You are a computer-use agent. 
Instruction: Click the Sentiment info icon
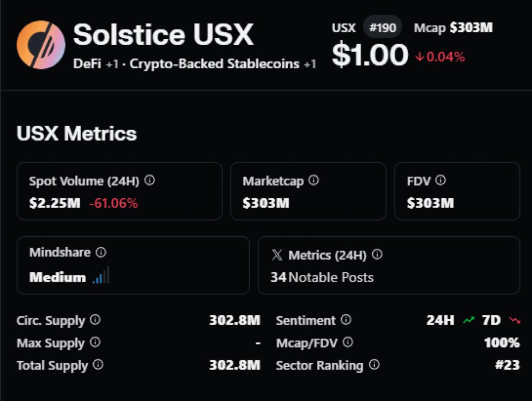[x=346, y=320]
